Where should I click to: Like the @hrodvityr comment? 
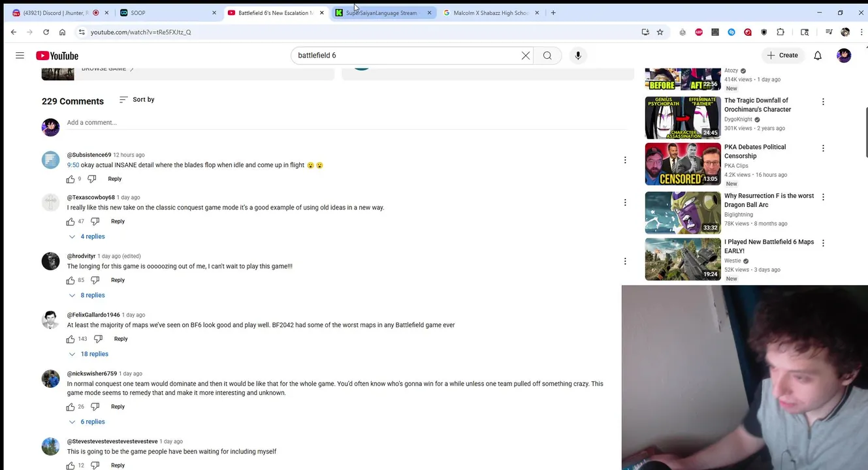[71, 280]
